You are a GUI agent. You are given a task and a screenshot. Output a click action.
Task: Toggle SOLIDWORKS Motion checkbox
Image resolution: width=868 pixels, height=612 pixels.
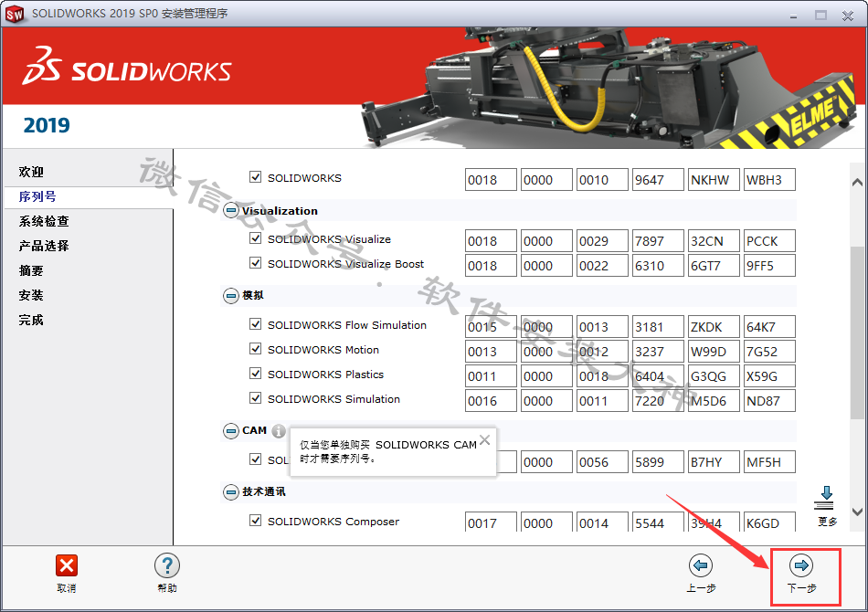pos(255,349)
